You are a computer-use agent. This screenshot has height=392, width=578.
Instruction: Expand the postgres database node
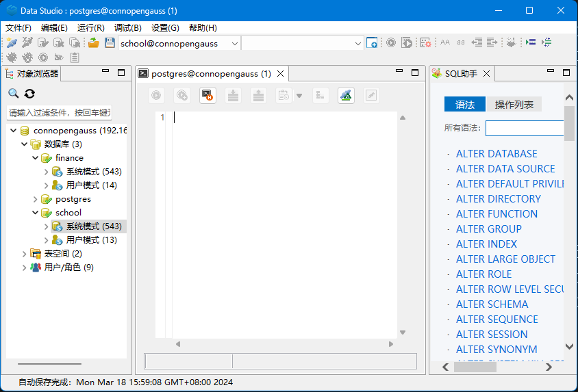[36, 199]
